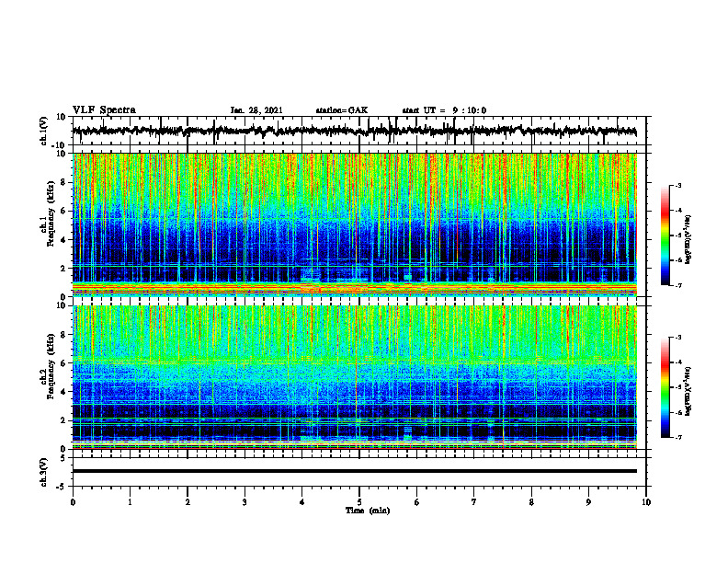Click time-axis tick label '6'

[x=417, y=502]
